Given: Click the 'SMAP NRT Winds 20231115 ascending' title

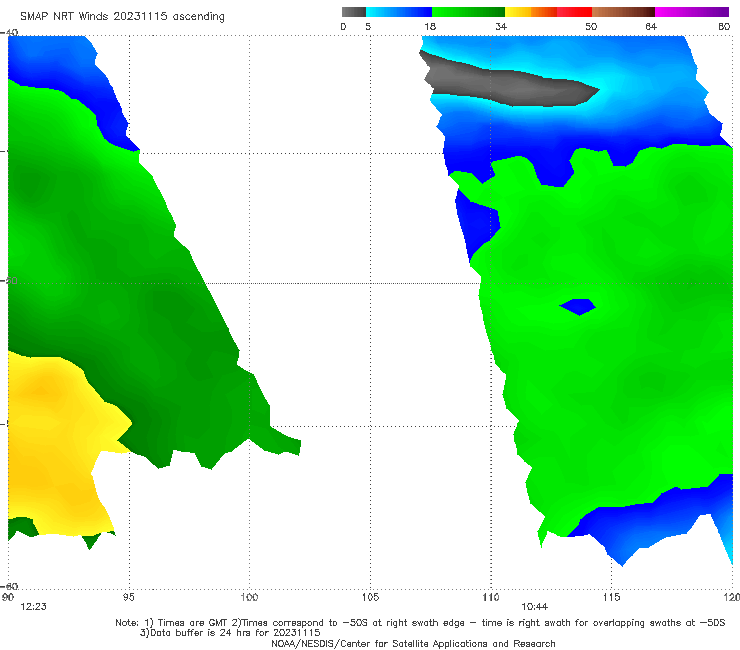Looking at the screenshot, I should (122, 16).
